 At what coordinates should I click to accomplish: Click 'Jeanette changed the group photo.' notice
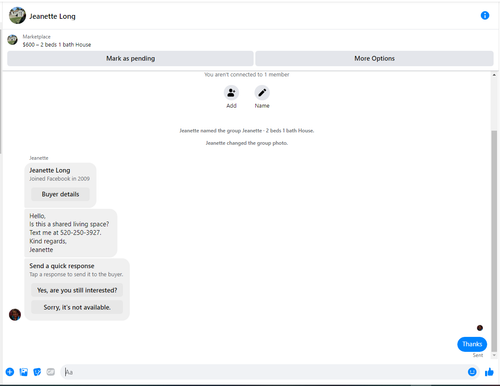pos(247,143)
